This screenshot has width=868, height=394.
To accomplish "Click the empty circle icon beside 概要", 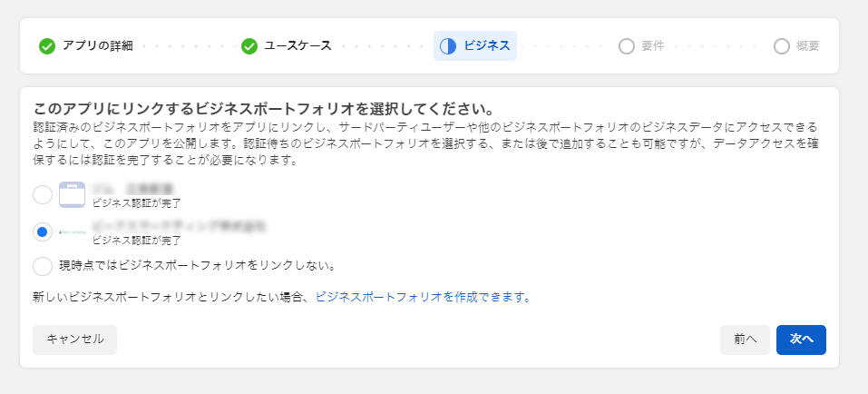I will click(x=782, y=46).
